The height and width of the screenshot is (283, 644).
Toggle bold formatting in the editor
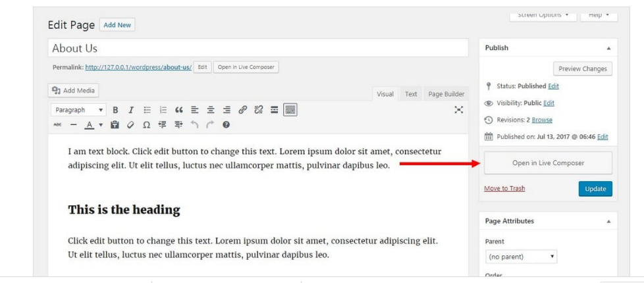tap(115, 110)
